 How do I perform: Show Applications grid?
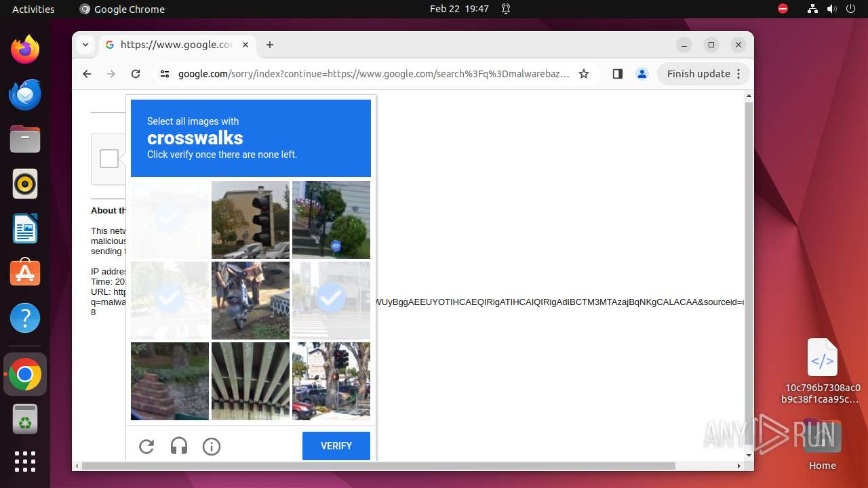click(x=25, y=462)
